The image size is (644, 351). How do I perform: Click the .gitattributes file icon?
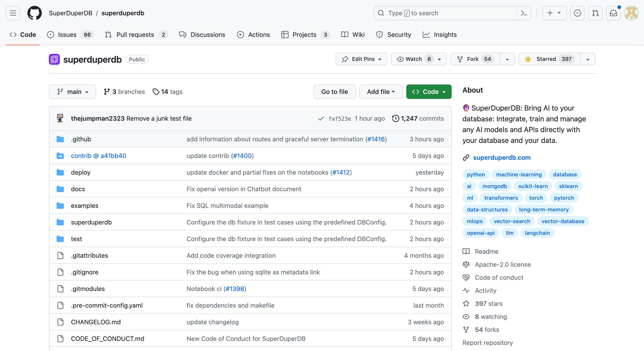60,255
